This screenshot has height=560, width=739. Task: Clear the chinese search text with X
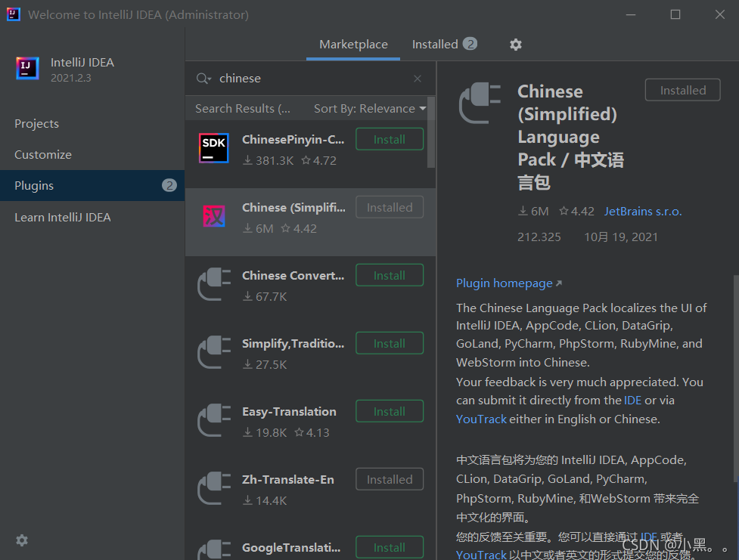[417, 79]
